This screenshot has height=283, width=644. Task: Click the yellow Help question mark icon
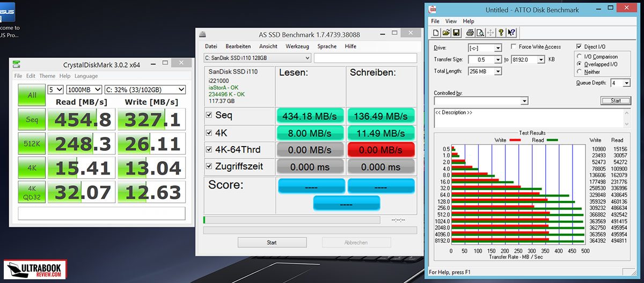point(501,33)
